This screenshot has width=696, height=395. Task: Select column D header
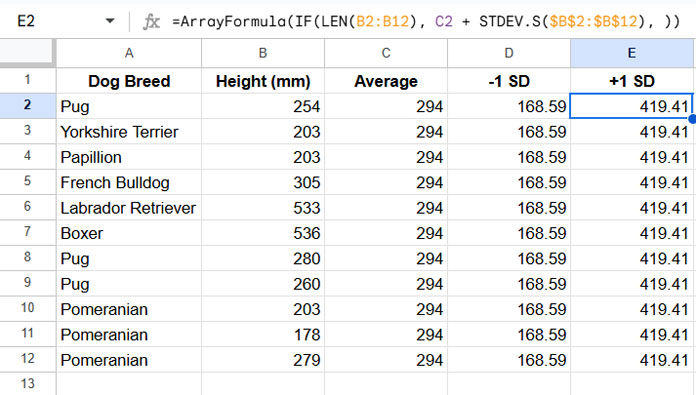point(509,53)
